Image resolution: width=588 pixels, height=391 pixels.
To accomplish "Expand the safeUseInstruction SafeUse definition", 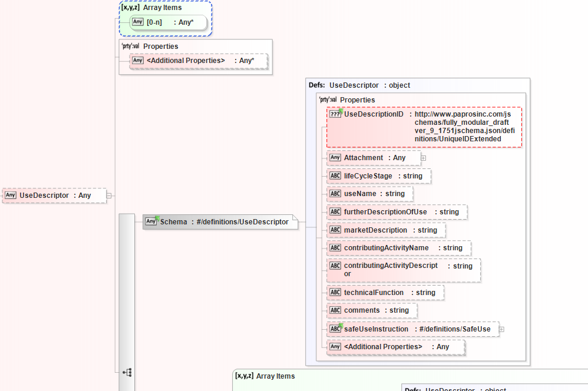I will [x=501, y=329].
